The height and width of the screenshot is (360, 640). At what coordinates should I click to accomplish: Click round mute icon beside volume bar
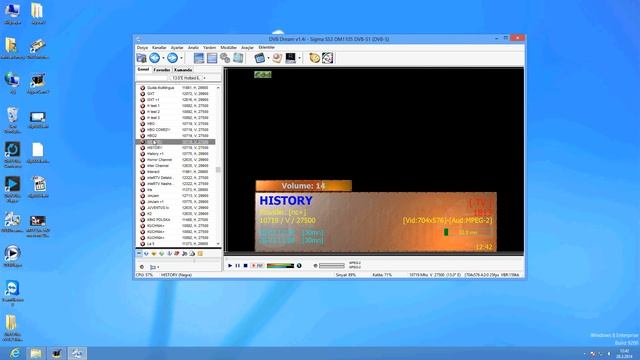[299, 266]
